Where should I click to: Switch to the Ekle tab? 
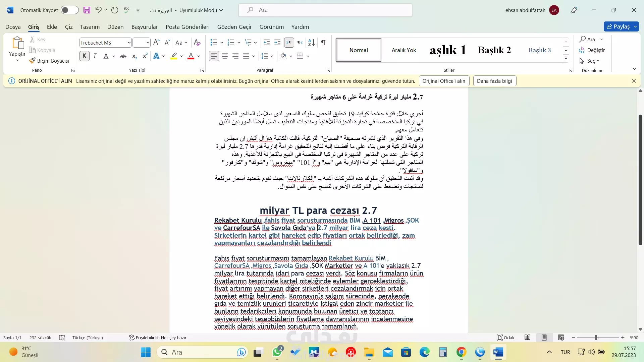click(x=52, y=27)
